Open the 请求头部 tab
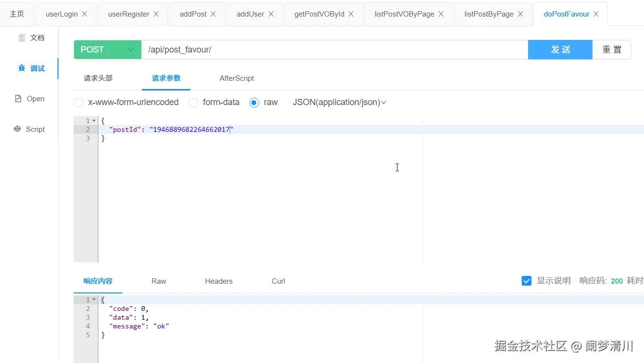The width and height of the screenshot is (644, 363). (x=98, y=78)
